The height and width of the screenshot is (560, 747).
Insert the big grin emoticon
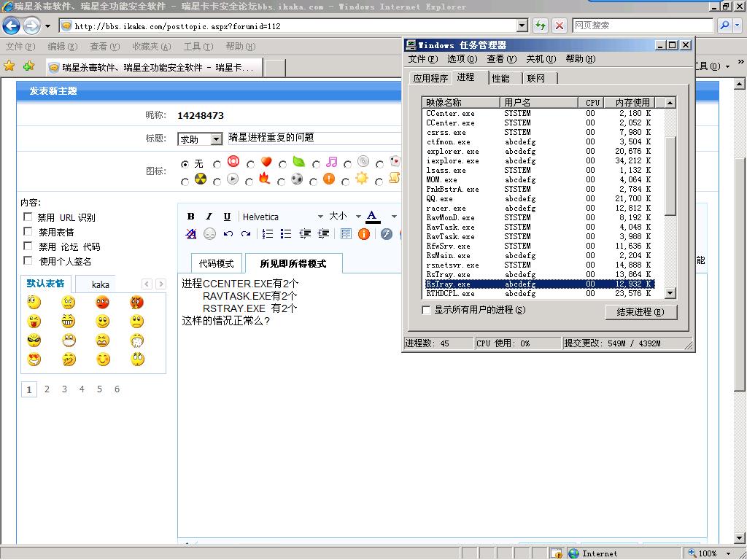coord(68,322)
